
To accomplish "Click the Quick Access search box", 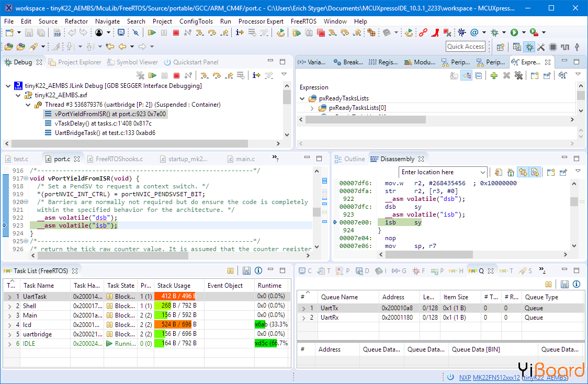I will pyautogui.click(x=466, y=47).
